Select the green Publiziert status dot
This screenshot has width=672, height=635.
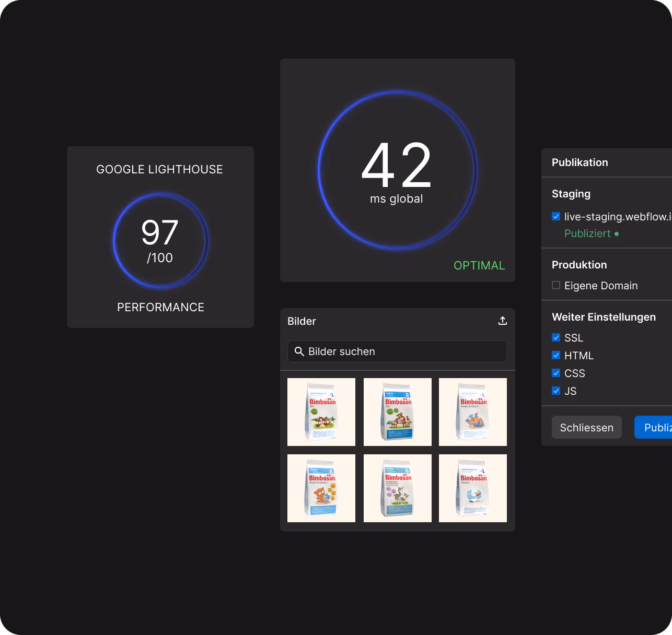click(617, 233)
